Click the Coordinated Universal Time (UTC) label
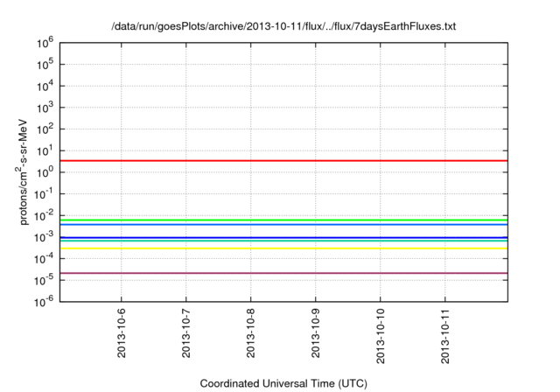 [x=283, y=383]
